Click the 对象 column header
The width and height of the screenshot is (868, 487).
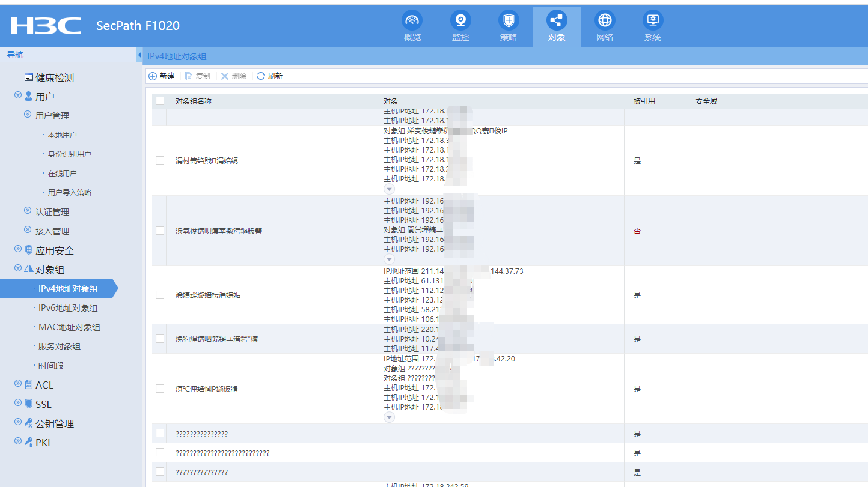point(391,101)
